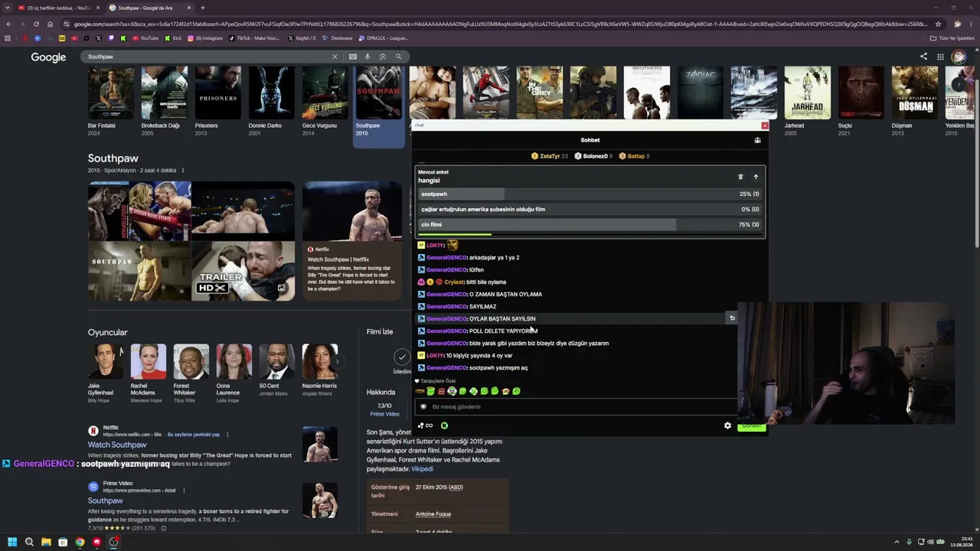Open the Brokeback Dağı movie poster
The width and height of the screenshot is (980, 551).
coord(164,93)
